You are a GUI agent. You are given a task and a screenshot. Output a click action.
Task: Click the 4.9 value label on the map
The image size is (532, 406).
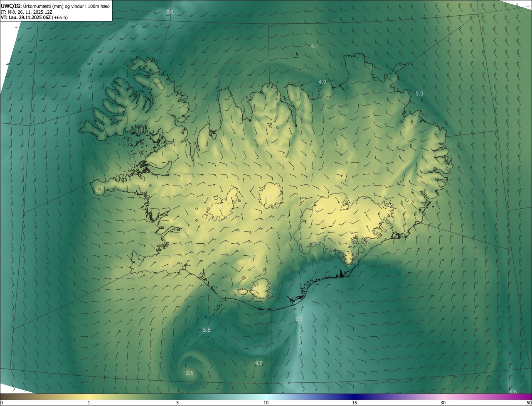pos(322,82)
